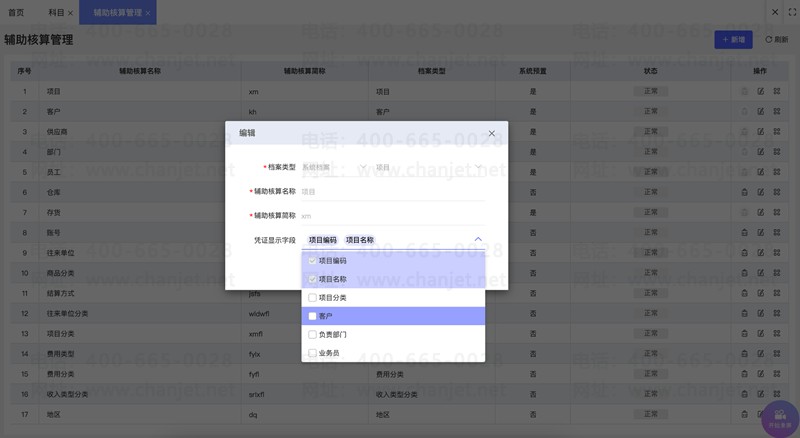Edit the 项目 row 1 entry
Image resolution: width=800 pixels, height=438 pixels.
[761, 91]
